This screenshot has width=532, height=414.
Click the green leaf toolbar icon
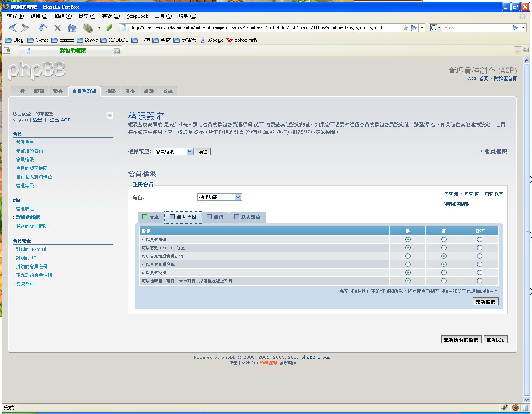[x=109, y=28]
